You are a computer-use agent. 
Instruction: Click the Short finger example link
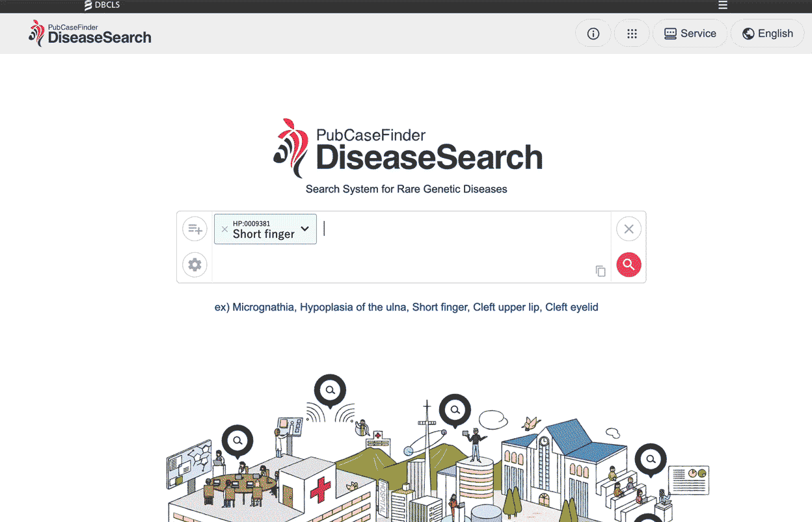(x=440, y=307)
